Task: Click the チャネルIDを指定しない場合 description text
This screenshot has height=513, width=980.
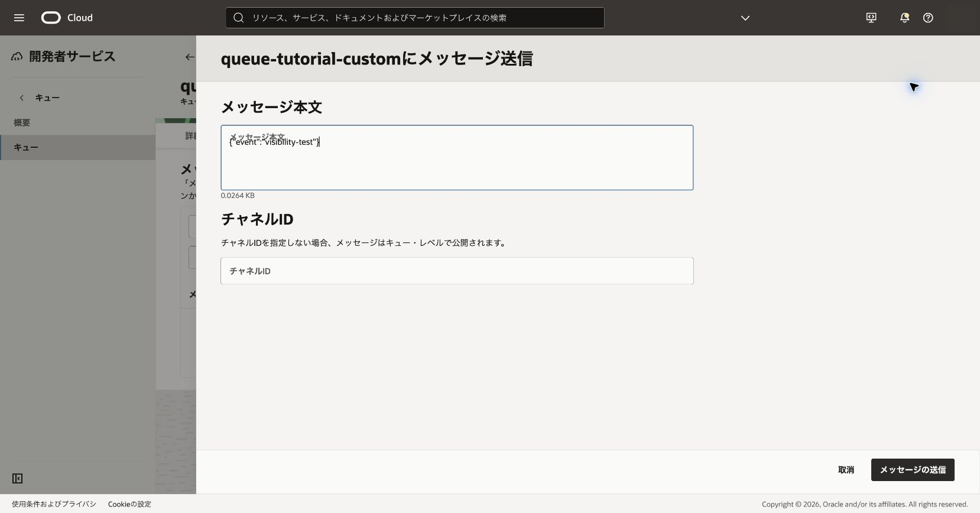Action: (365, 243)
